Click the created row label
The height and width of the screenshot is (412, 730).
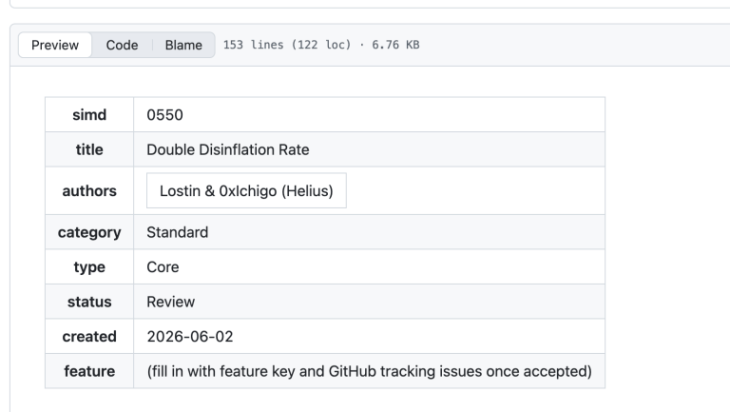click(x=89, y=336)
